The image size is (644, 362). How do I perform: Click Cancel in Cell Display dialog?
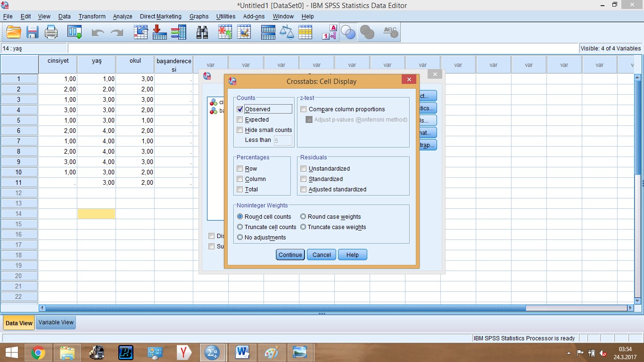[322, 255]
